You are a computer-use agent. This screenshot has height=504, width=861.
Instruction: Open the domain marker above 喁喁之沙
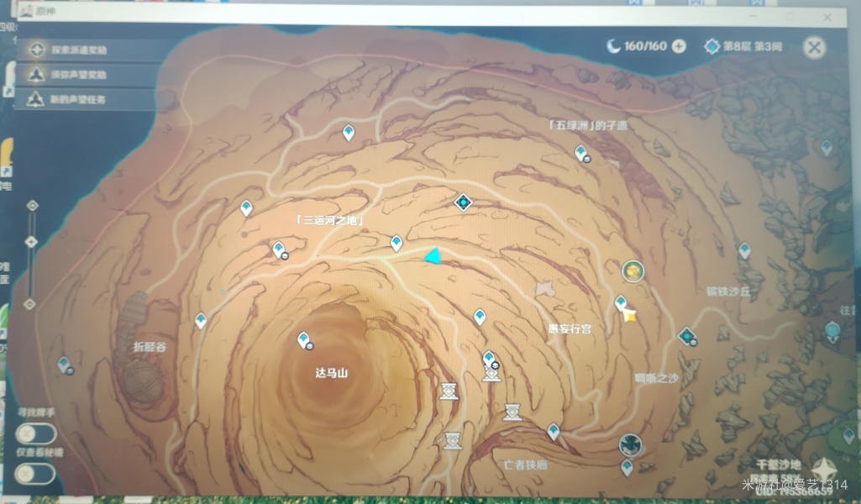pyautogui.click(x=687, y=335)
